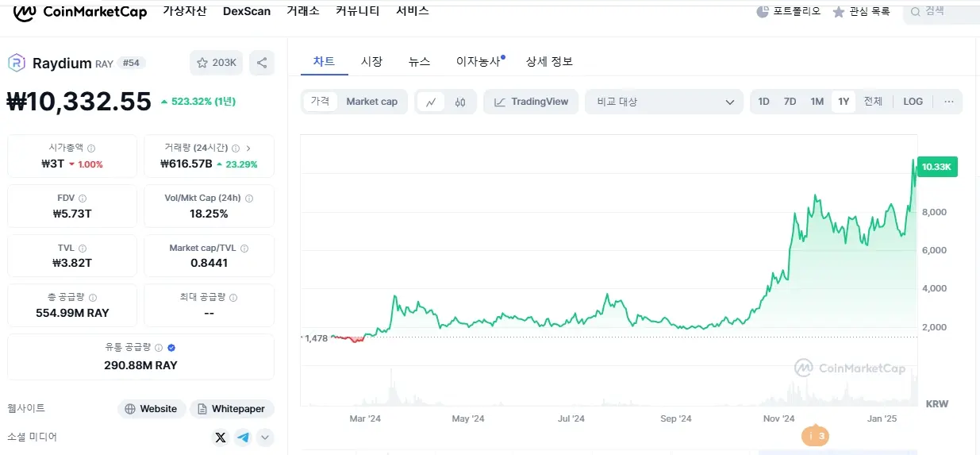This screenshot has width=980, height=455.
Task: Open the 이자농사 tab
Action: (x=478, y=61)
